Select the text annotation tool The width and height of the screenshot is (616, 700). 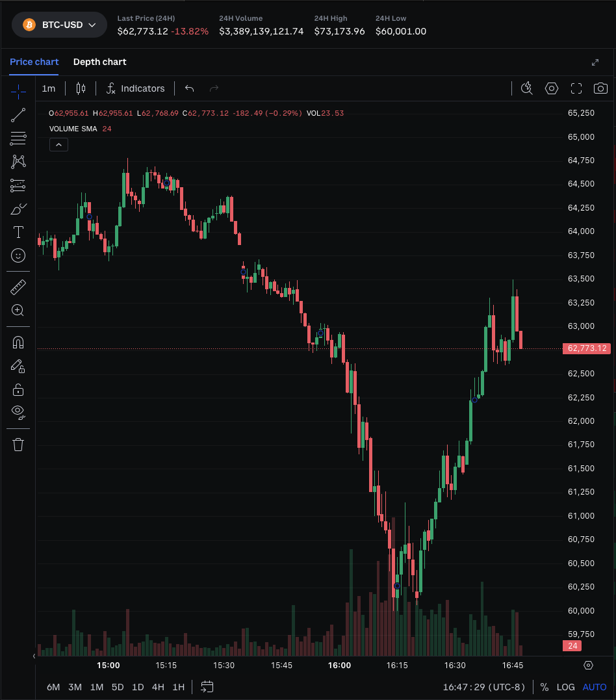18,232
